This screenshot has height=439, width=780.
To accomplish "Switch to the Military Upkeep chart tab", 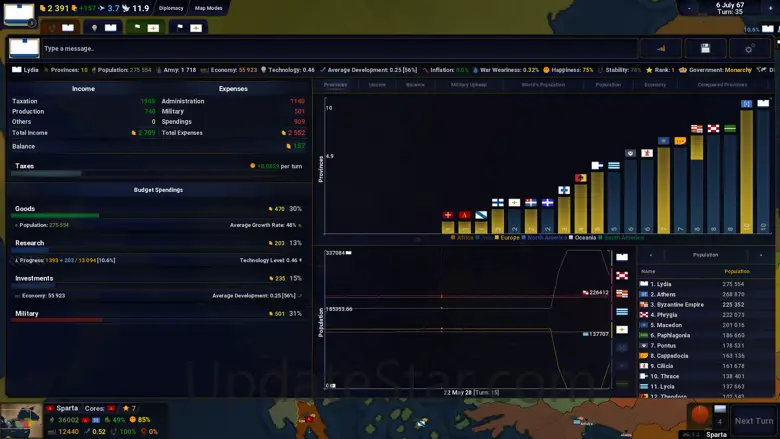I will (x=469, y=85).
